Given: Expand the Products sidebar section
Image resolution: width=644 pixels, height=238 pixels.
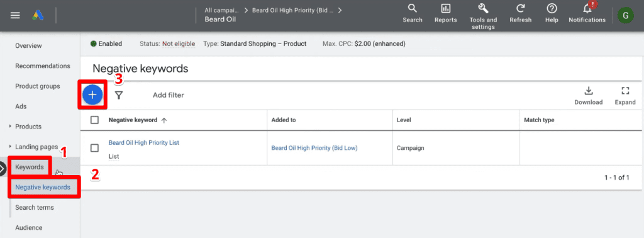Looking at the screenshot, I should coord(10,126).
